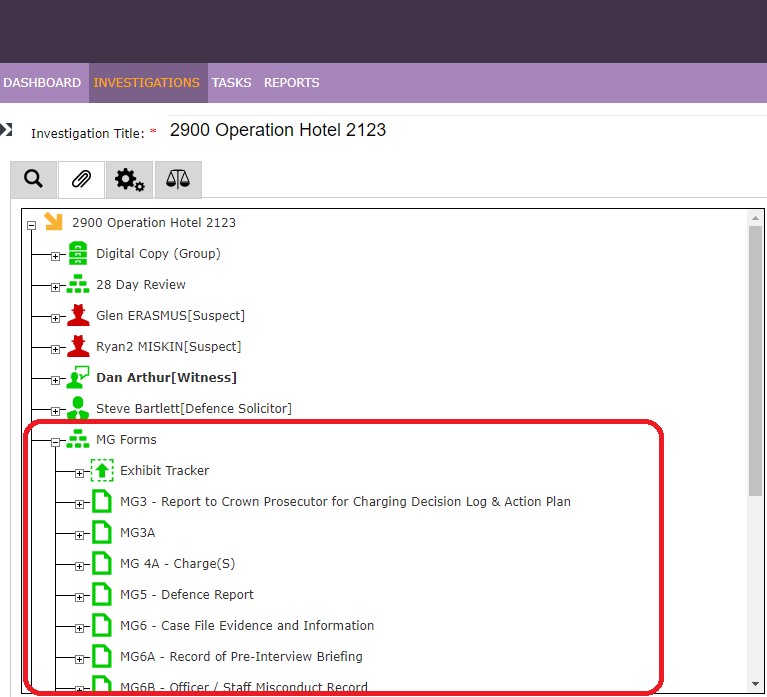
Task: Go to the DASHBOARD menu
Action: (42, 83)
